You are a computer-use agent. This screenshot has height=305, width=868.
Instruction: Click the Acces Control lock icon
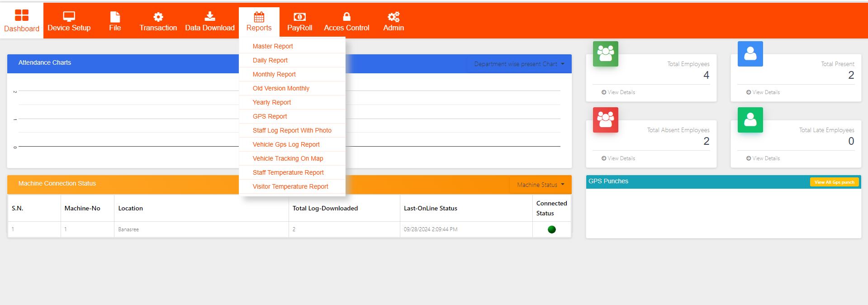(346, 17)
